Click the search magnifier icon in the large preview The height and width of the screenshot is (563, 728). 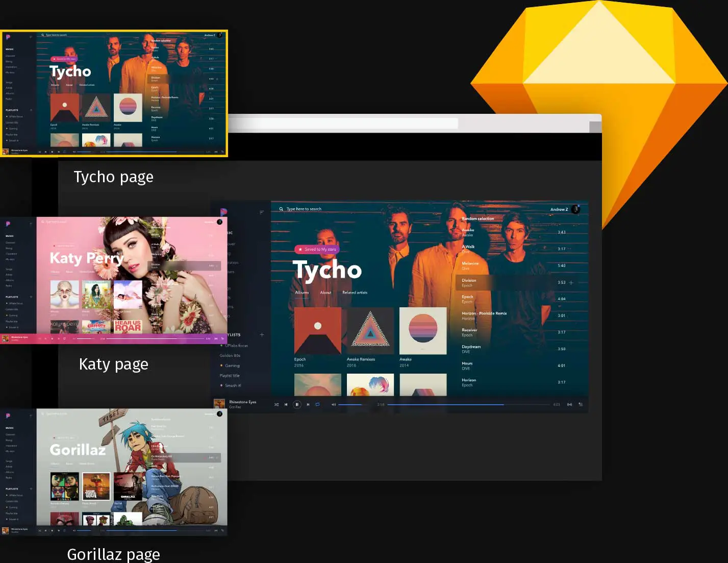(281, 209)
